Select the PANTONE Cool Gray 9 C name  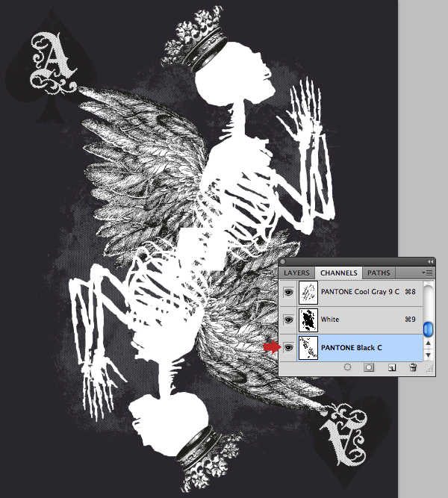click(x=360, y=292)
